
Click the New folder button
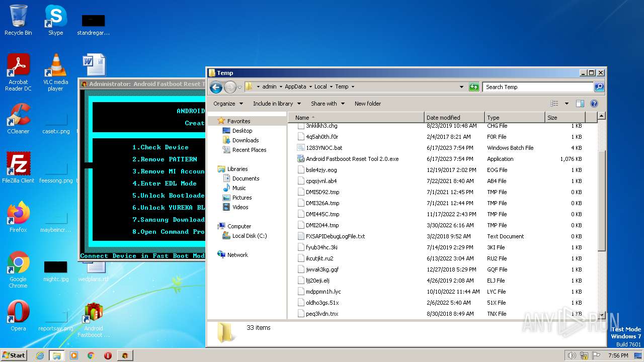click(368, 104)
